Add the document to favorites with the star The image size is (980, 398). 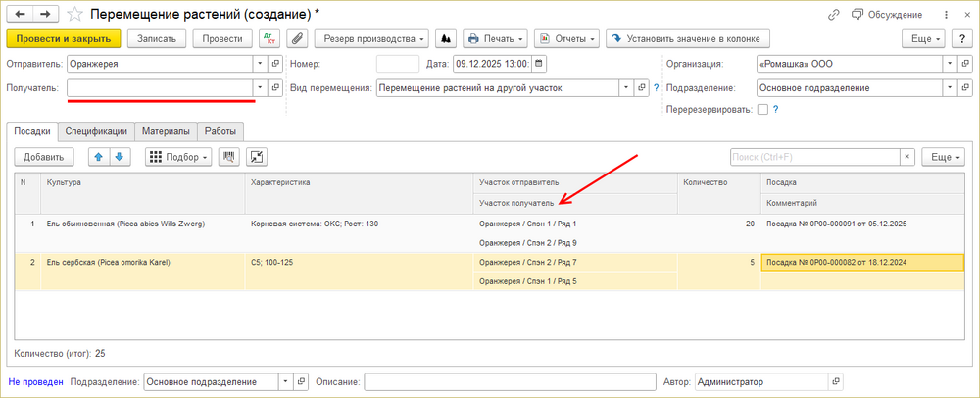[75, 14]
